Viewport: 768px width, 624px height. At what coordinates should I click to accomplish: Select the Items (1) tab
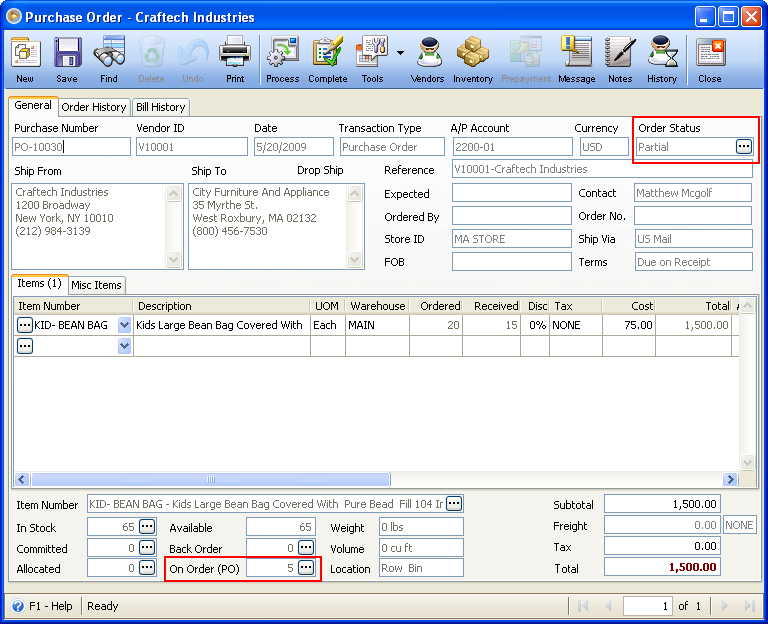point(39,283)
